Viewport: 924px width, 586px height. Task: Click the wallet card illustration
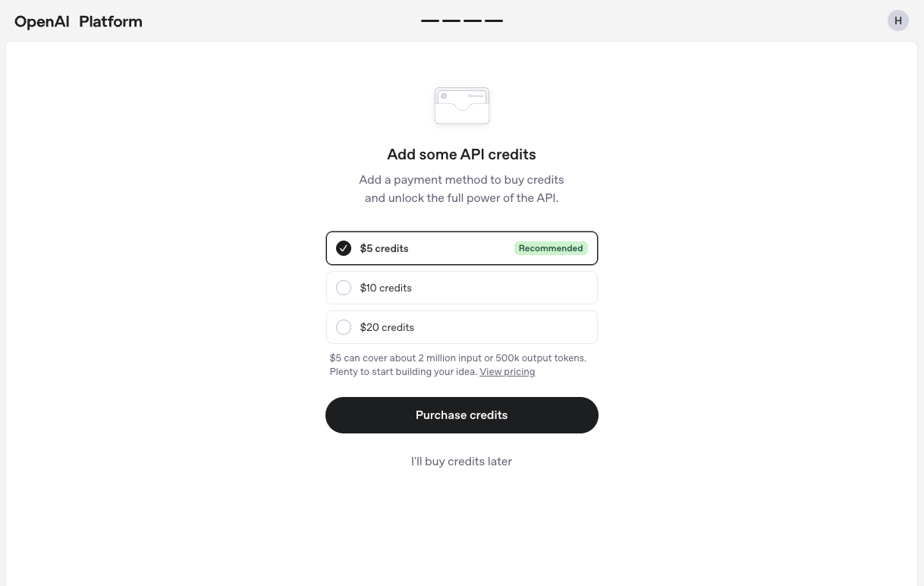pyautogui.click(x=462, y=106)
